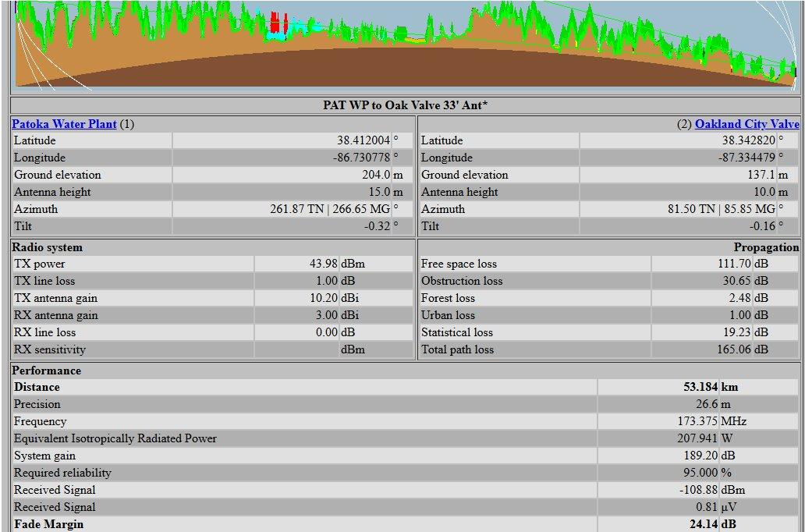The image size is (805, 532).
Task: Click the Equivalent Isotropically Radiated Power label
Action: (x=115, y=438)
